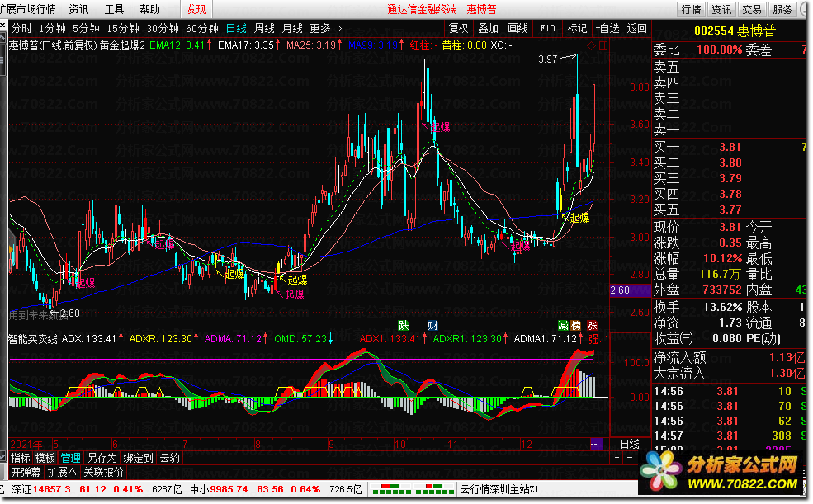The image size is (813, 504).
Task: Click the 买一 bid price 3.81
Action: click(730, 147)
